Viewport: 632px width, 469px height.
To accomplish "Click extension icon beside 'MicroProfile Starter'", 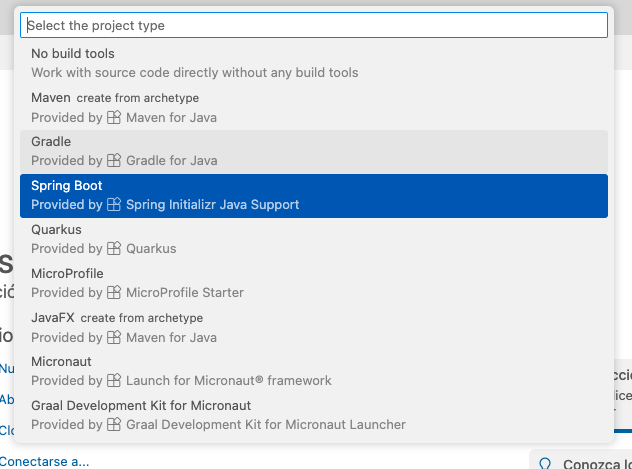I will point(114,292).
